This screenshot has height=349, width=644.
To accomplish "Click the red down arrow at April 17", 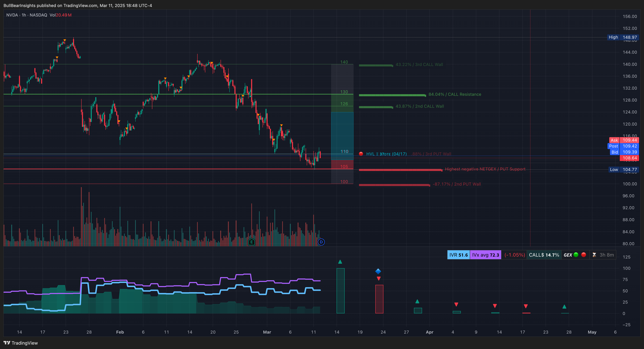I will [x=526, y=306].
